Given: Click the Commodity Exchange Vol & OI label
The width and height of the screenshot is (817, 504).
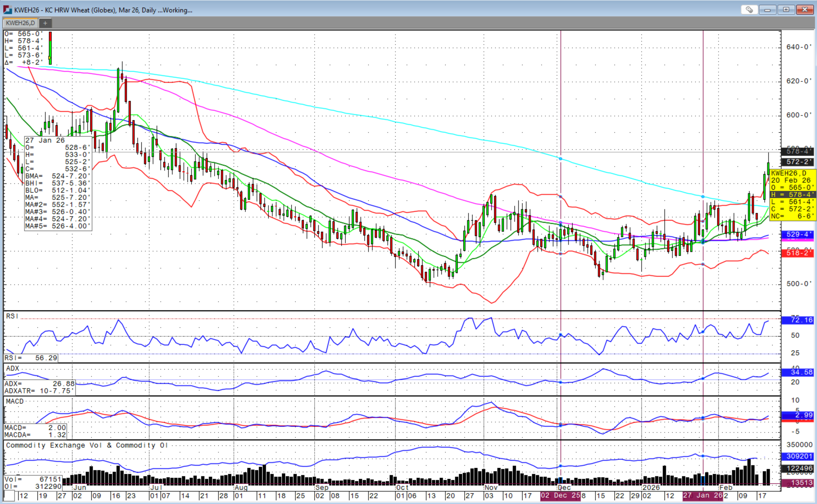Looking at the screenshot, I should click(87, 445).
